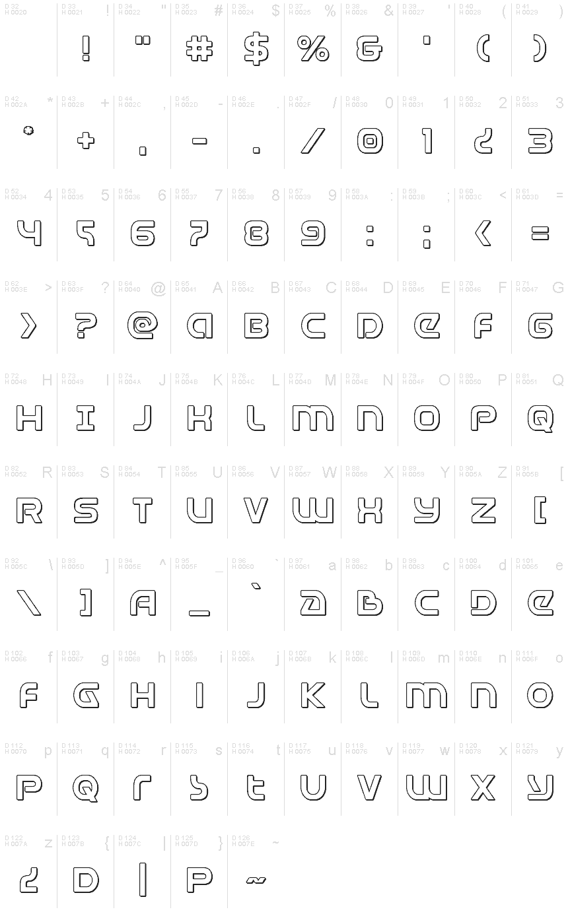This screenshot has width=568, height=924.
Task: Click the lowercase g glyph
Action: point(86,696)
